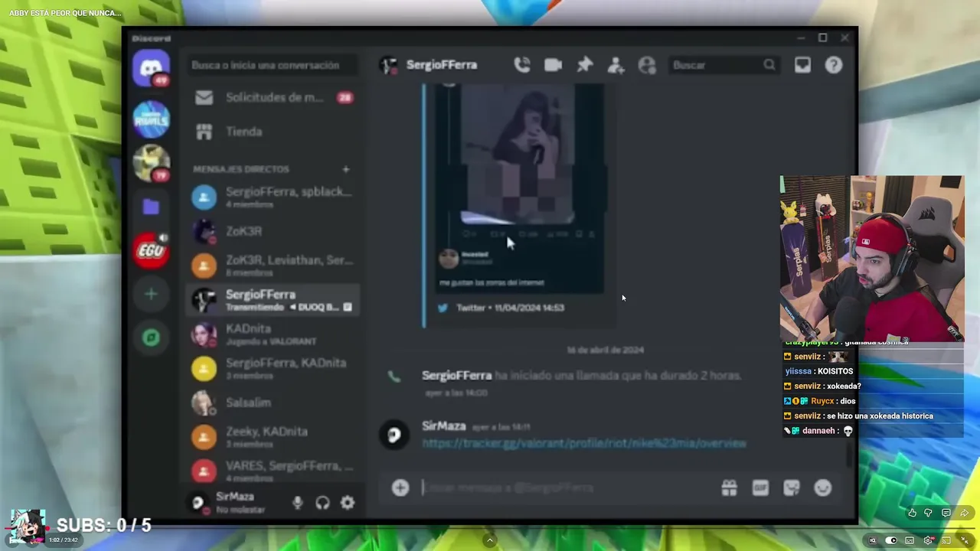Viewport: 980px width, 551px height.
Task: Open Discord help question mark icon
Action: pyautogui.click(x=834, y=65)
